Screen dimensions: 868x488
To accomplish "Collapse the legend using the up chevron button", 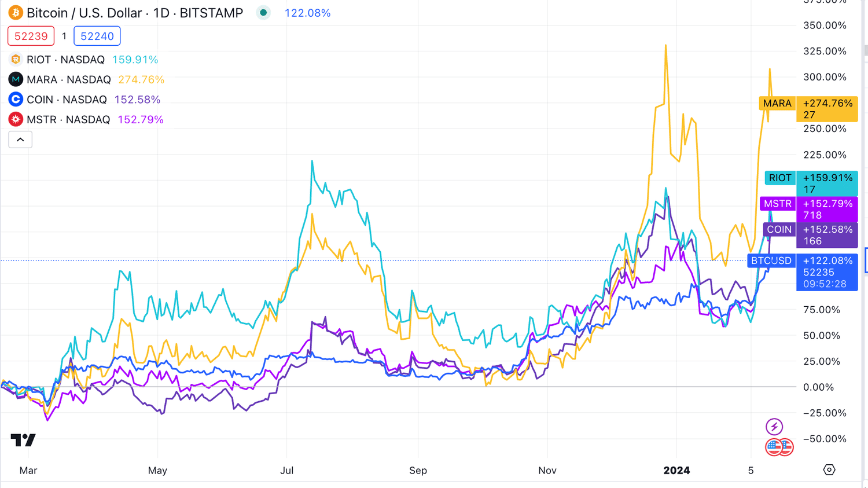I will pyautogui.click(x=20, y=139).
